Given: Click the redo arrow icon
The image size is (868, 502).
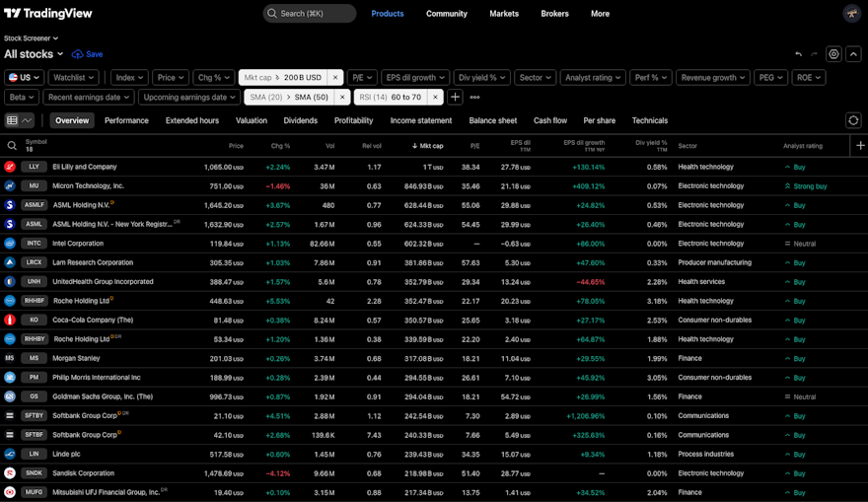Looking at the screenshot, I should pyautogui.click(x=814, y=54).
